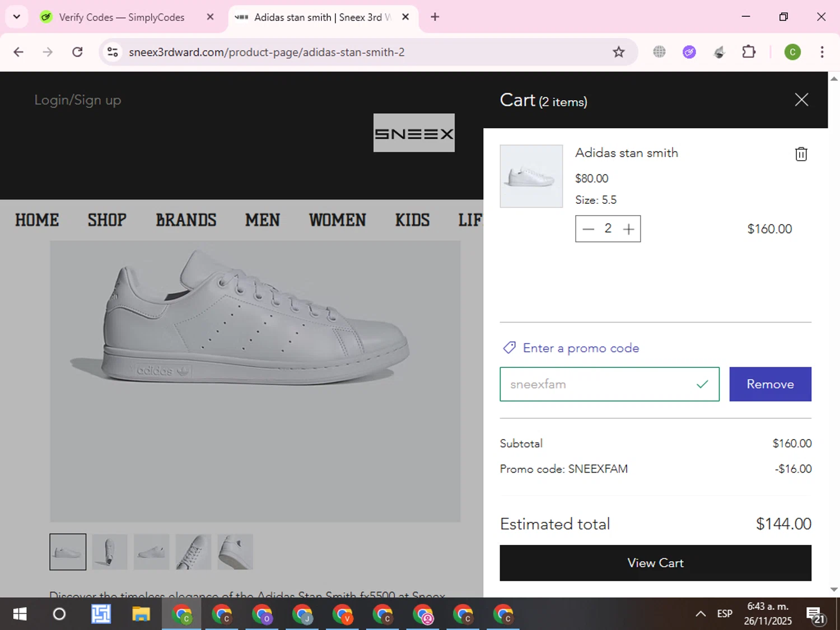
Task: Switch the ESP input language
Action: [x=725, y=614]
